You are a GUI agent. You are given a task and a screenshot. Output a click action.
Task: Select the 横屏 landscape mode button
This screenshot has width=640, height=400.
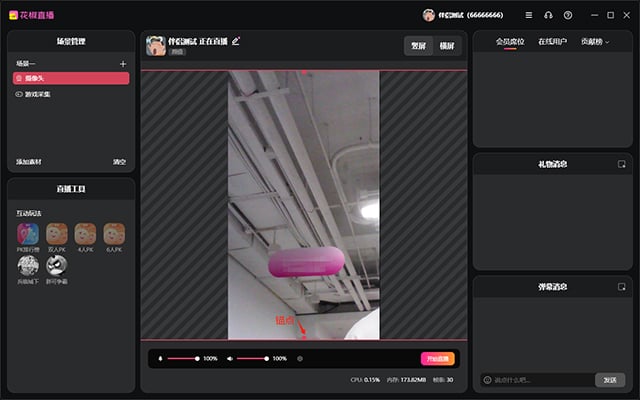(447, 46)
